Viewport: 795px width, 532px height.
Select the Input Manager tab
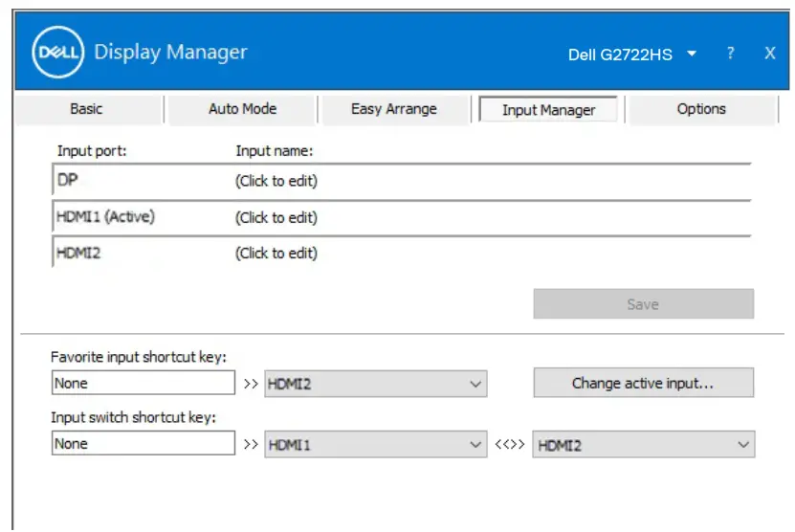548,109
